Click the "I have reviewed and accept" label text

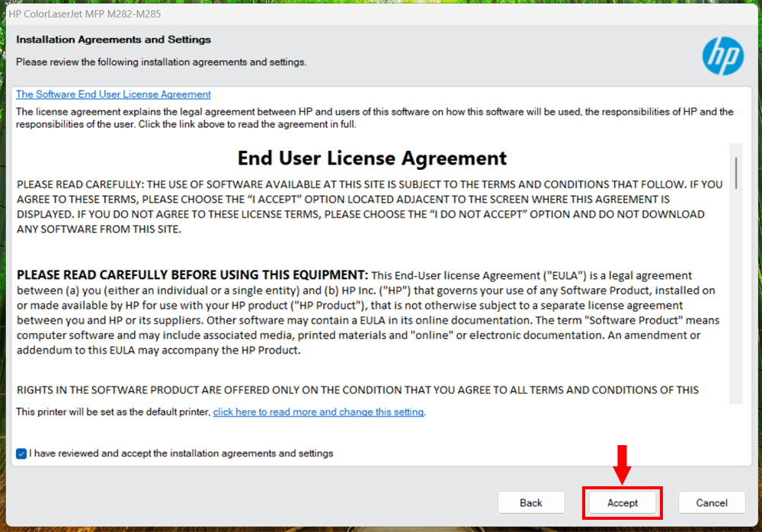(x=181, y=453)
